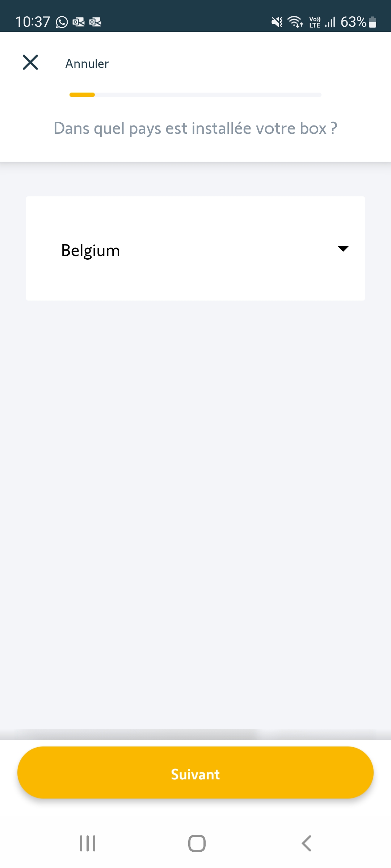Tap the Android home button

coord(197,843)
